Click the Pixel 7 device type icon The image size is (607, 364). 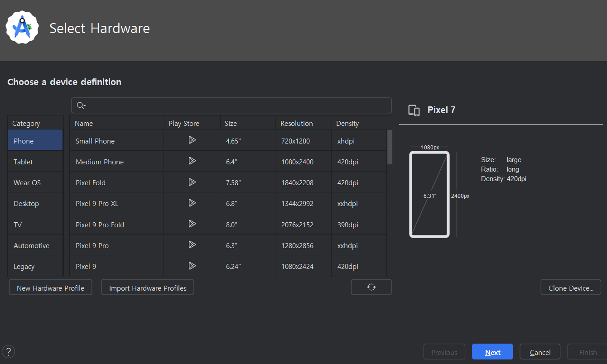click(x=414, y=110)
